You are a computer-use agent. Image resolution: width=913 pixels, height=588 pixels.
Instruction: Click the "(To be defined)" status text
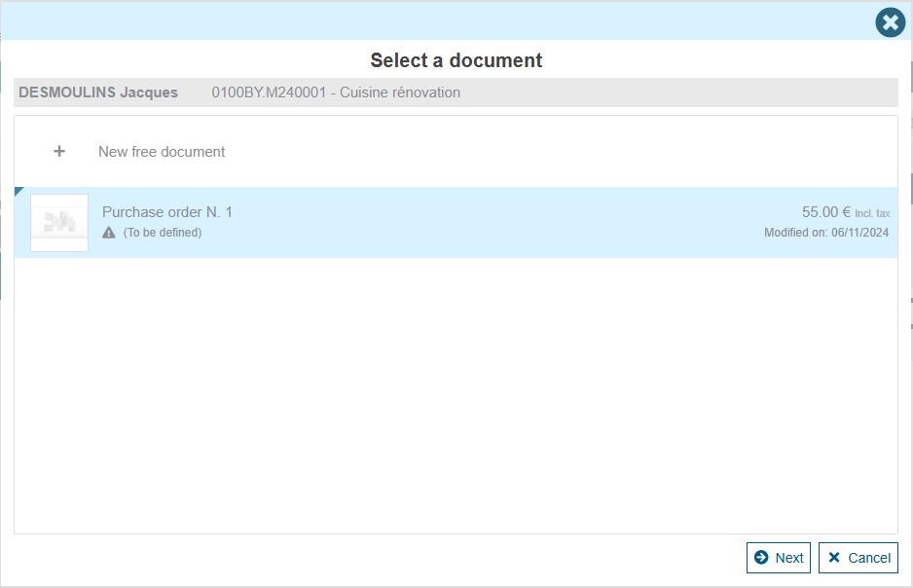tap(163, 233)
